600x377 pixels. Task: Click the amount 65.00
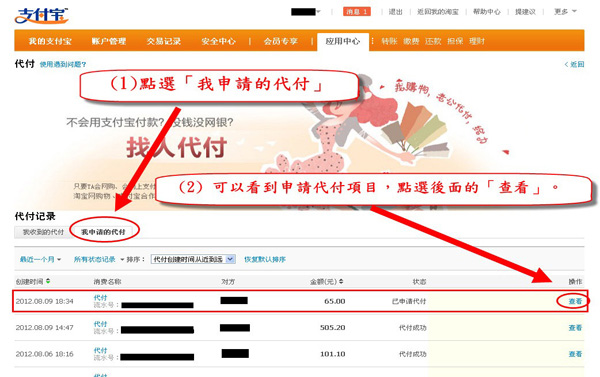click(334, 301)
